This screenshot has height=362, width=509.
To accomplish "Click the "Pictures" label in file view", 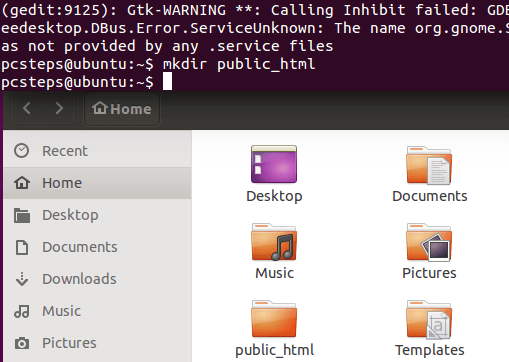I will point(429,273).
